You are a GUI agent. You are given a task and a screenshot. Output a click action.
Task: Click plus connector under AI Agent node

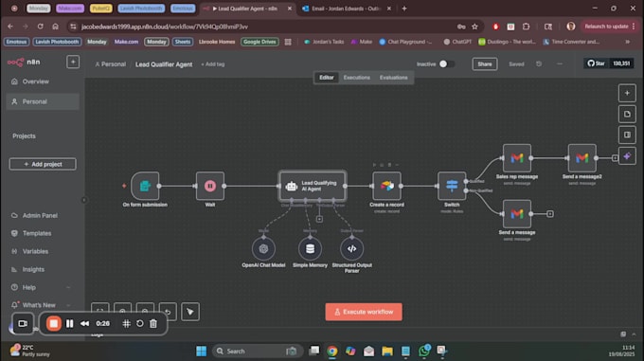point(319,219)
